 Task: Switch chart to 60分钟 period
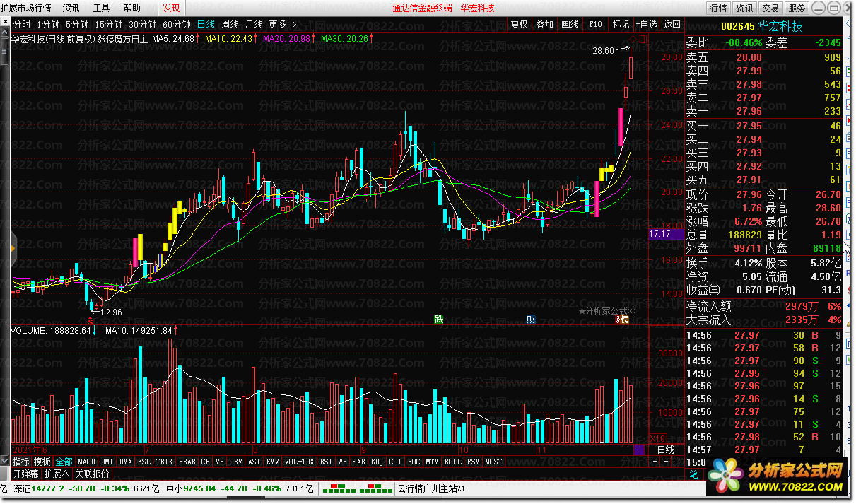[176, 24]
